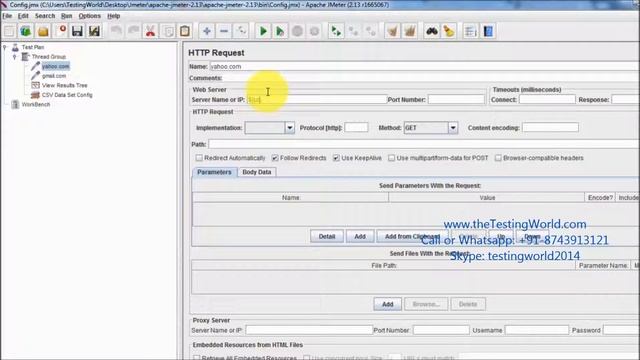This screenshot has height=360, width=640.
Task: Click the Redo arrow toolbar icon
Action: point(133,31)
